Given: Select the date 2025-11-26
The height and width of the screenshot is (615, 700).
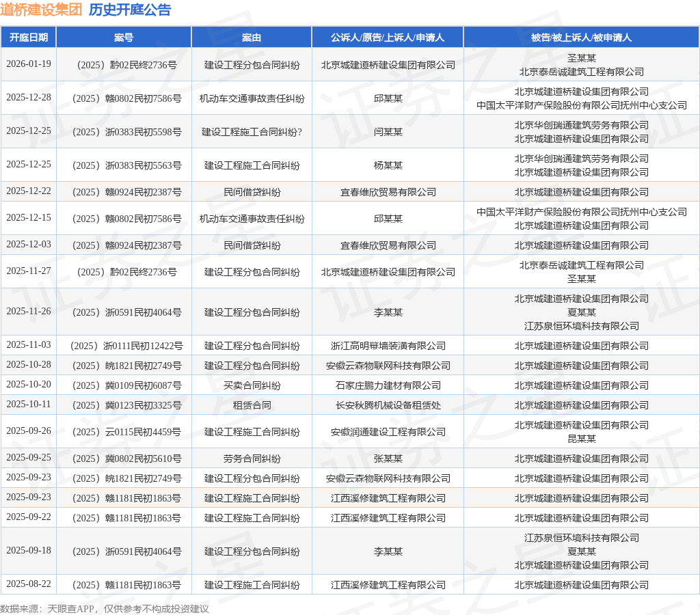Looking at the screenshot, I should tap(29, 311).
